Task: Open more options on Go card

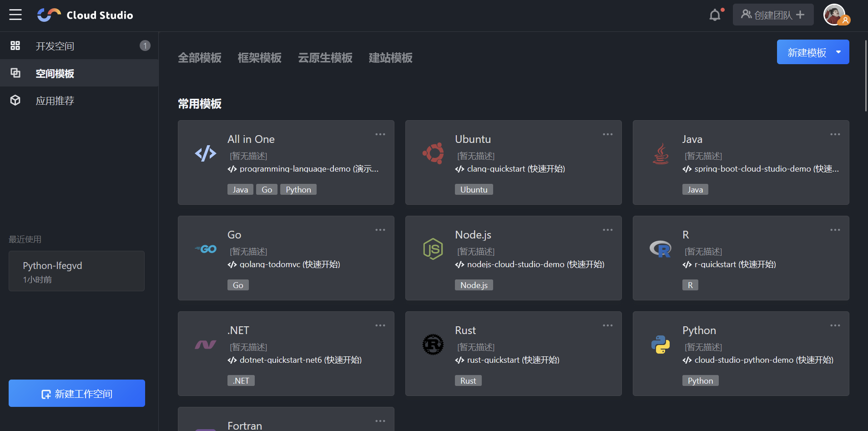Action: 380,230
